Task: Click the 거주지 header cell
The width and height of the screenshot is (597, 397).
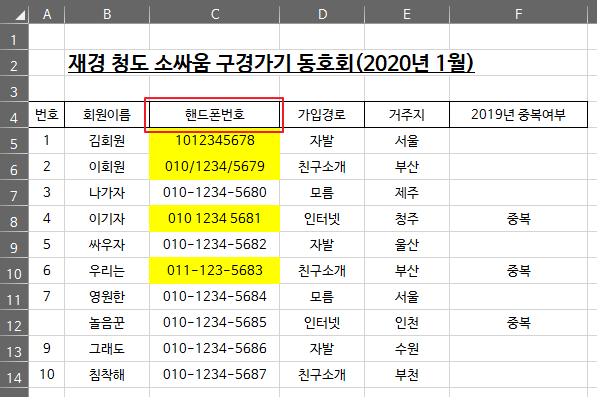Action: pyautogui.click(x=407, y=115)
